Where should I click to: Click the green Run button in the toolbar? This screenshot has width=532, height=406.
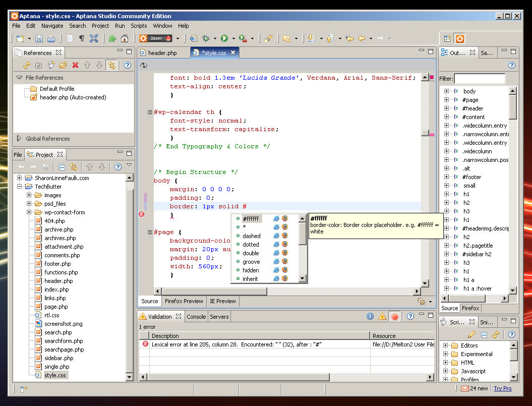[224, 38]
